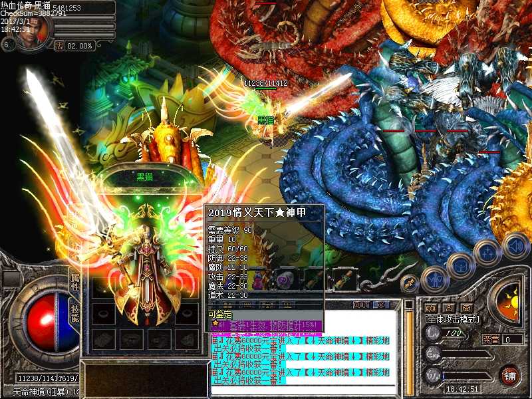
Task: Click the 荣誉 honor label
Action: 491,339
